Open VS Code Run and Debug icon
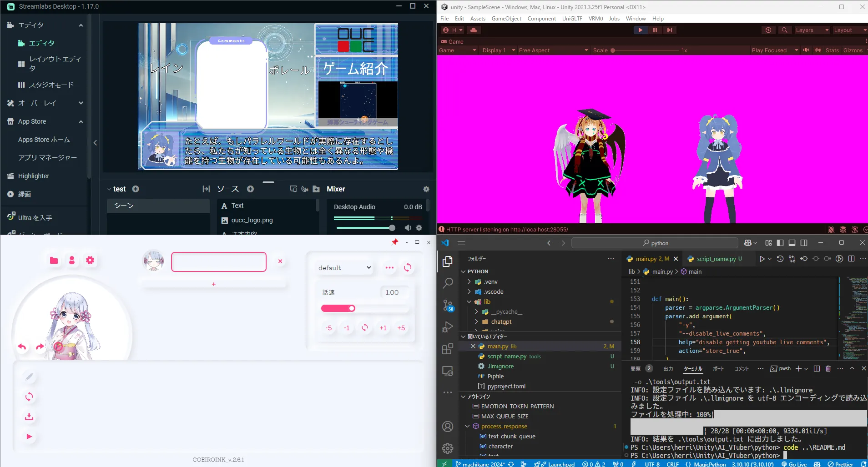This screenshot has height=467, width=868. tap(448, 326)
